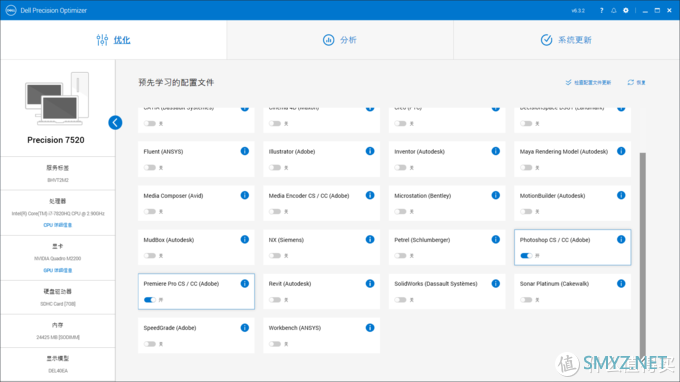Disable Photoshop CS / CC profile toggle
This screenshot has height=382, width=680.
click(x=526, y=256)
